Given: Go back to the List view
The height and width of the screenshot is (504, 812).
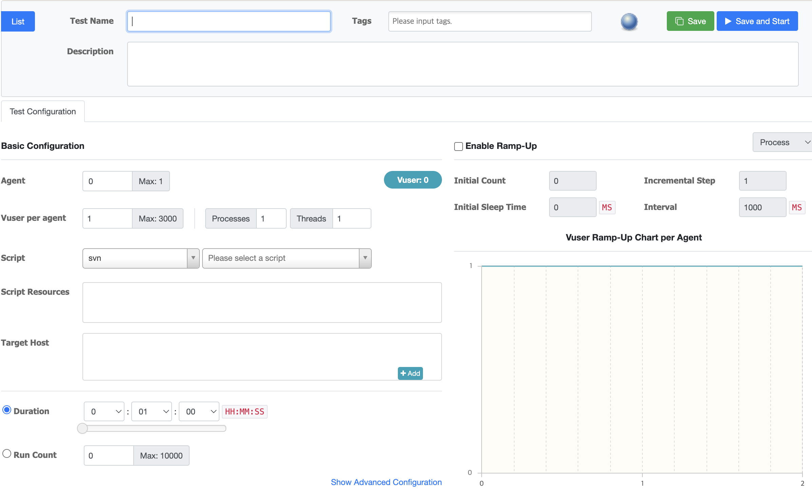Looking at the screenshot, I should coord(18,21).
